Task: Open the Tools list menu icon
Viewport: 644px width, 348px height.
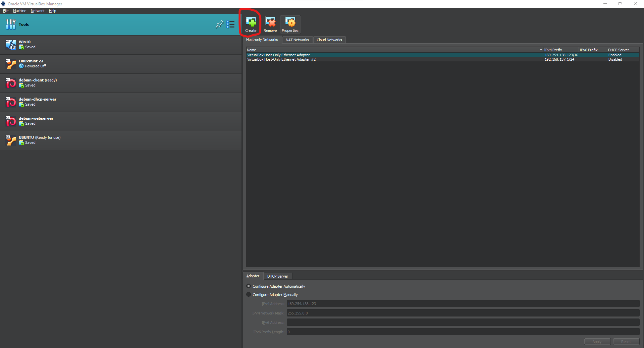Action: 230,24
